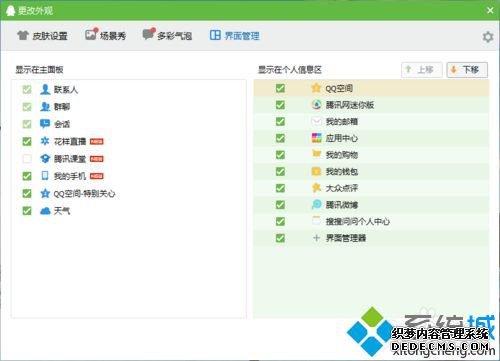Select the 应用中心 row label

342,138
